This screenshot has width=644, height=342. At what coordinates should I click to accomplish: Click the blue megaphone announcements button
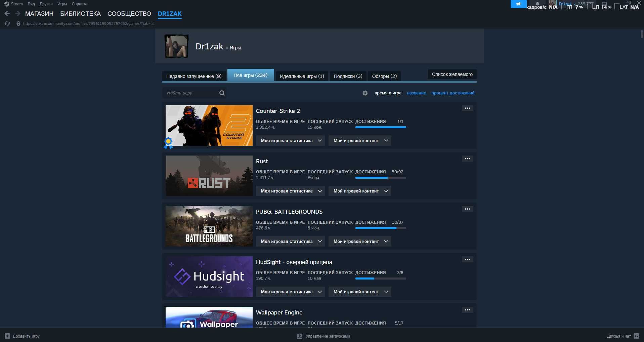click(x=519, y=4)
